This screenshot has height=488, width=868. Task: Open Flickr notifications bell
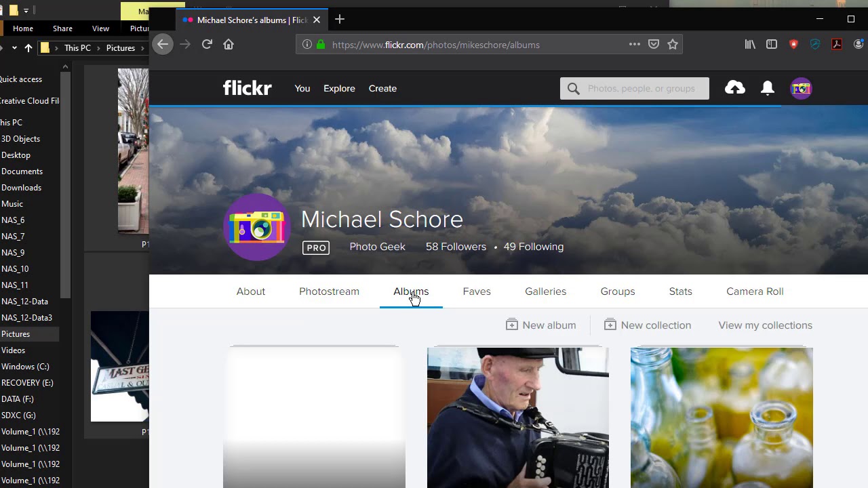coord(768,88)
